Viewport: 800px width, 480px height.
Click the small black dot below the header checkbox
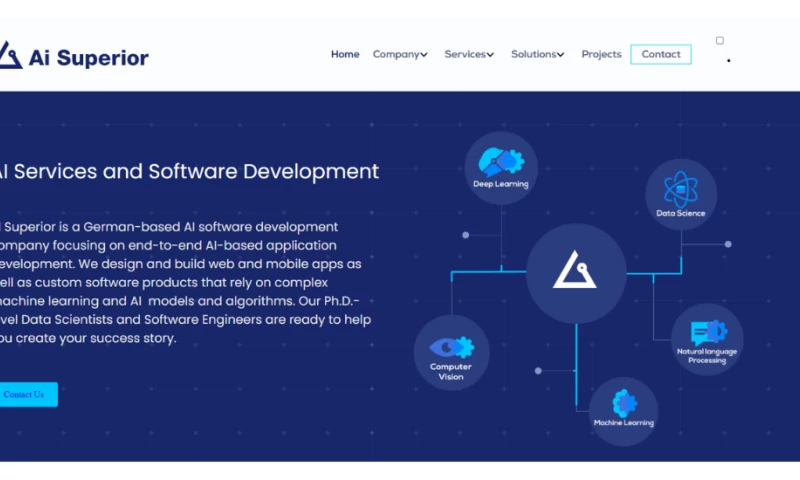[x=728, y=61]
